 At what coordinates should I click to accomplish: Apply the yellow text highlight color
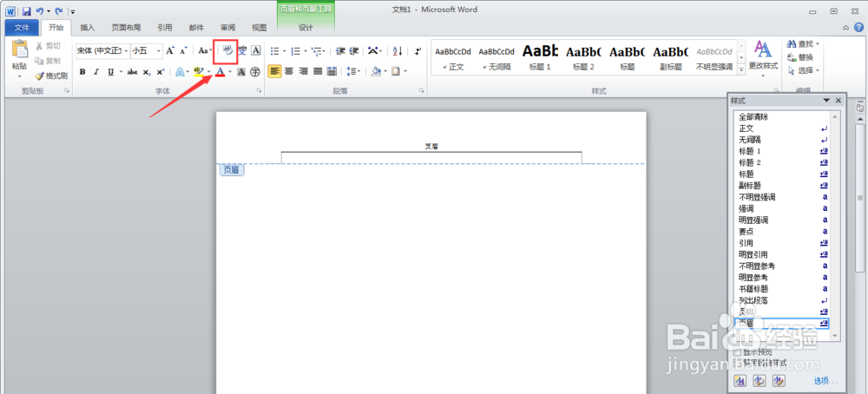pos(199,71)
